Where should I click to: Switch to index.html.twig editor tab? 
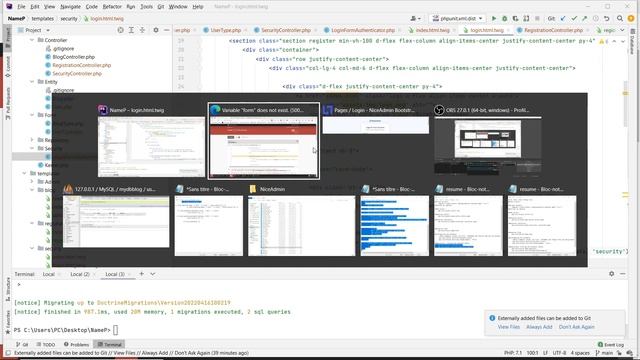[x=432, y=30]
